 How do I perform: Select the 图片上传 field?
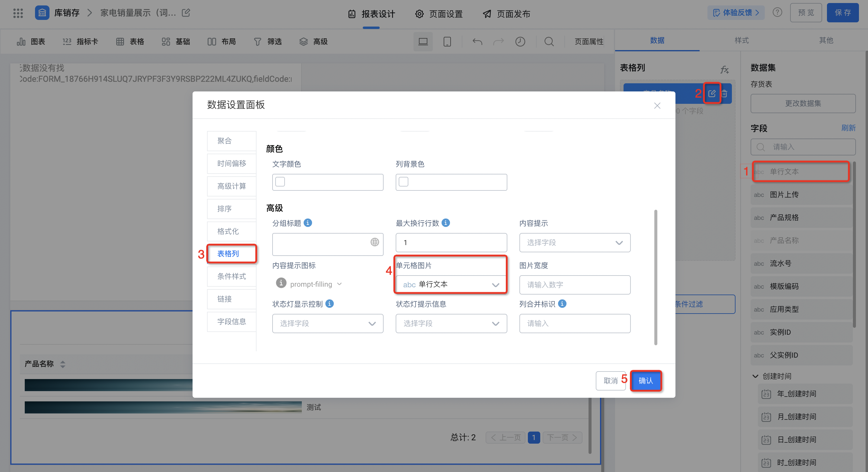point(801,194)
